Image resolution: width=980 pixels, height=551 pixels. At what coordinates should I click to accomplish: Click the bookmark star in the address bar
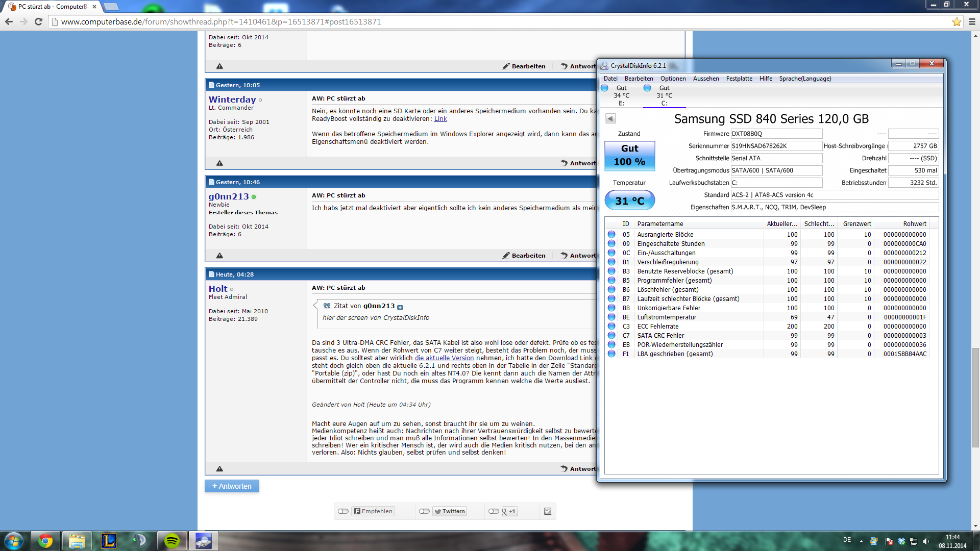point(957,22)
